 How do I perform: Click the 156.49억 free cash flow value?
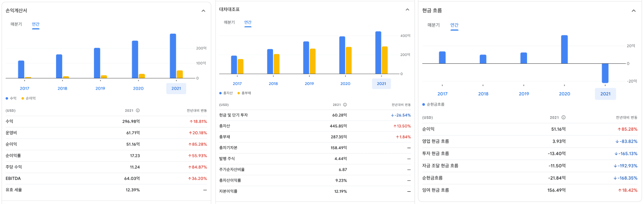coord(556,190)
